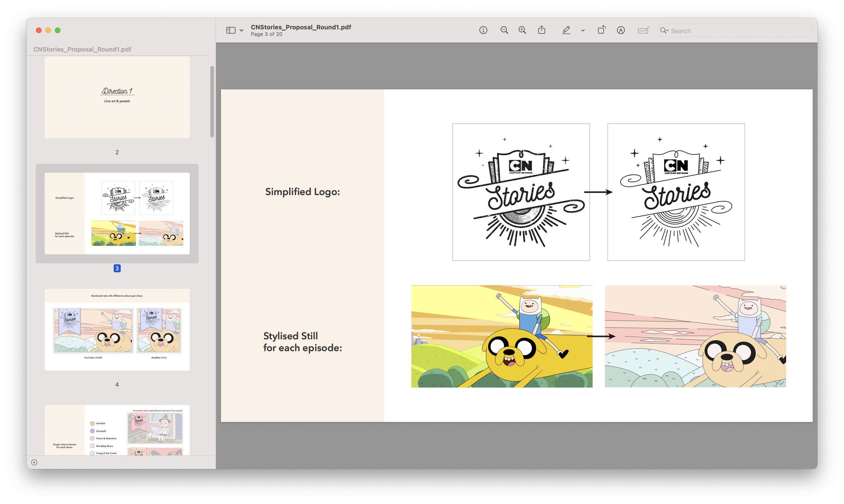Viewport: 844px width, 504px height.
Task: Click 'Page 3 of 20' subtitle
Action: click(x=266, y=34)
